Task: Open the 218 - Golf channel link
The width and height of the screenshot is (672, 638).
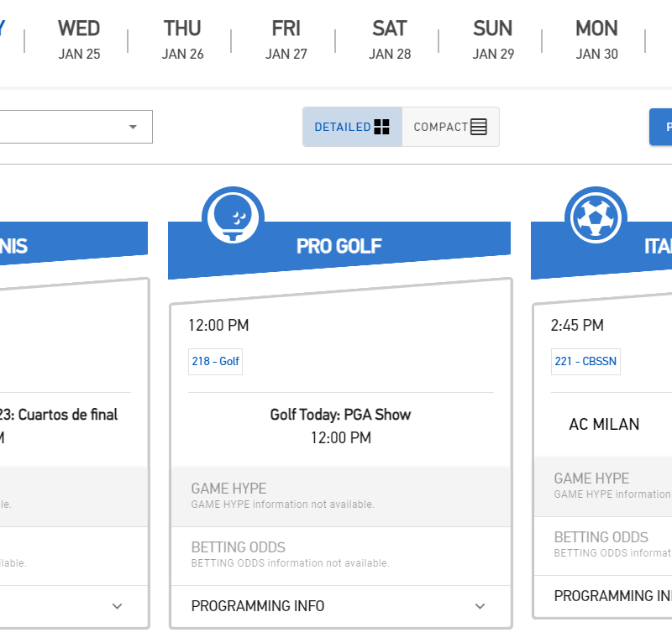Action: (215, 361)
